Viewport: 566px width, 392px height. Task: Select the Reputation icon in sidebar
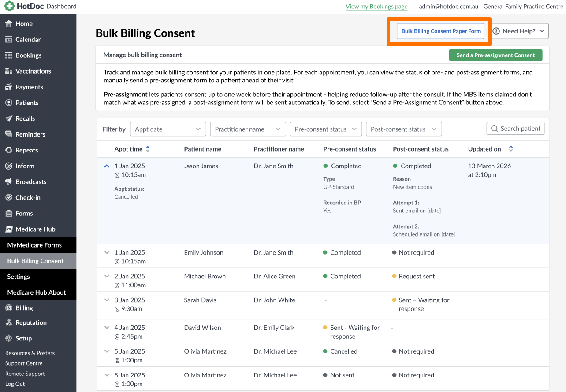(8, 323)
